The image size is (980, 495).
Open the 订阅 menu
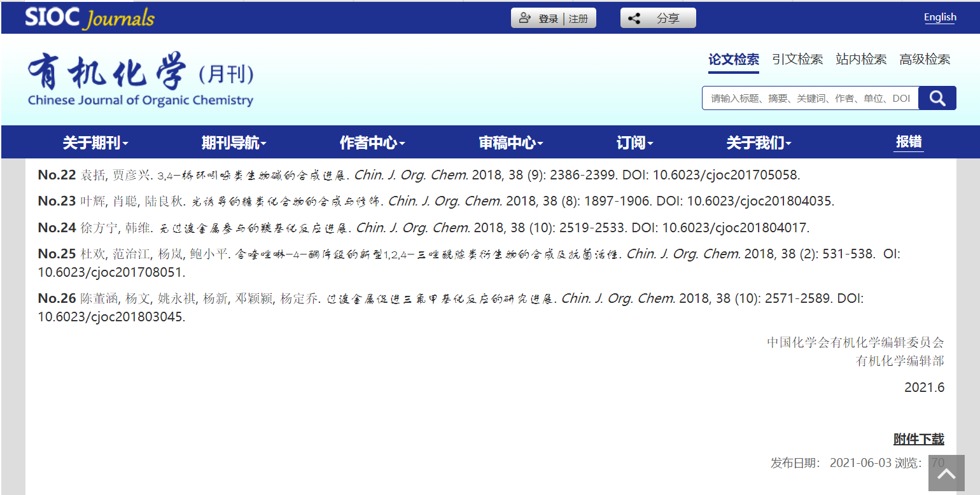634,143
